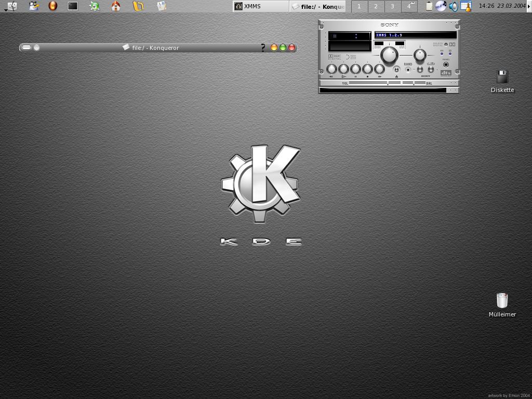
Task: Toggle XMMS RAND shuffle button
Action: click(x=408, y=70)
